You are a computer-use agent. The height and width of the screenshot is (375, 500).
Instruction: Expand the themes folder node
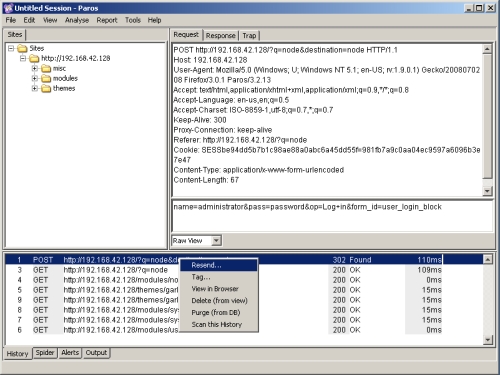pos(35,89)
